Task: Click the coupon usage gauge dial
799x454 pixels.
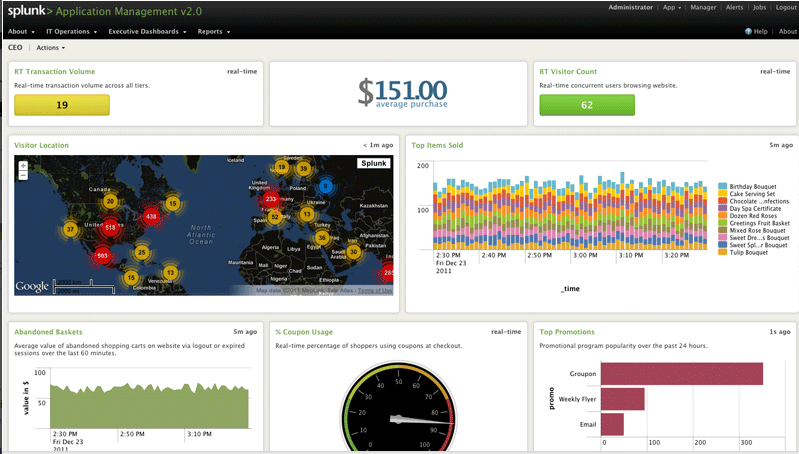Action: 398,408
